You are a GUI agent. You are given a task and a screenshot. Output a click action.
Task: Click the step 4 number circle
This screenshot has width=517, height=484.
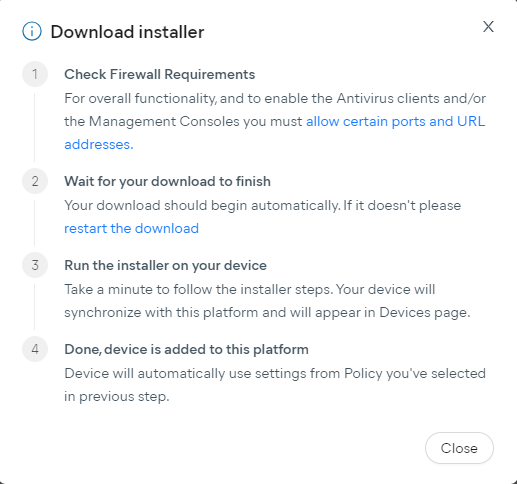[35, 349]
